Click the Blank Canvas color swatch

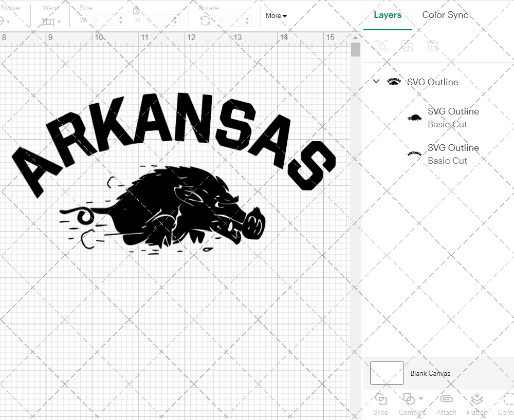pos(387,373)
